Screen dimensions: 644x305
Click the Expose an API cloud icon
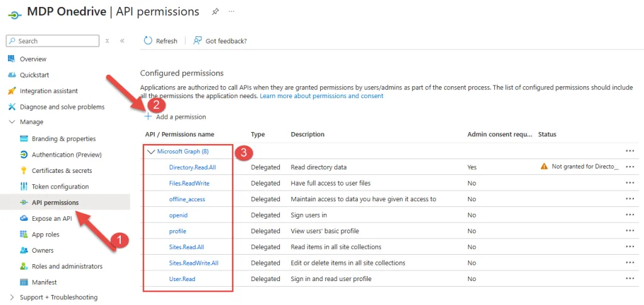(24, 218)
